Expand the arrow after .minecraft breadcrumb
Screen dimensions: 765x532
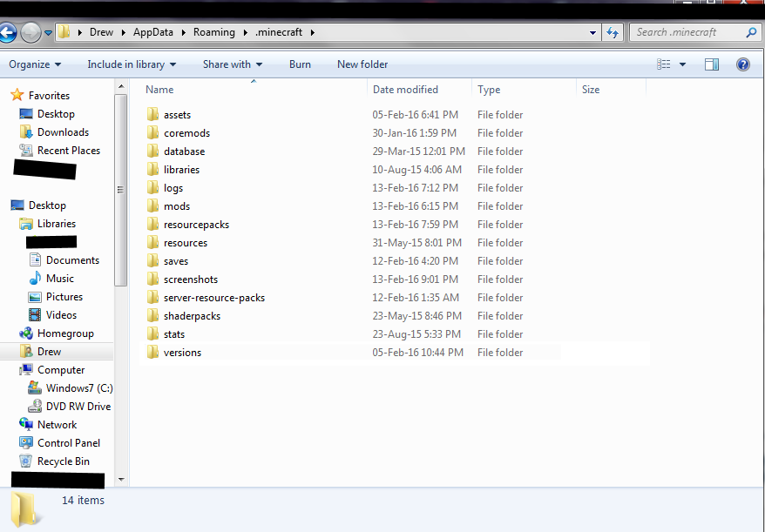tap(312, 33)
